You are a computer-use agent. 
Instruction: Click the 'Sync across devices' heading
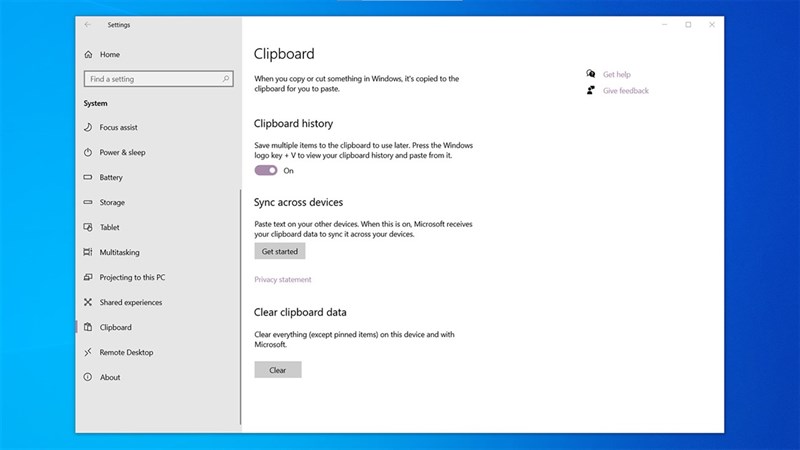(298, 202)
